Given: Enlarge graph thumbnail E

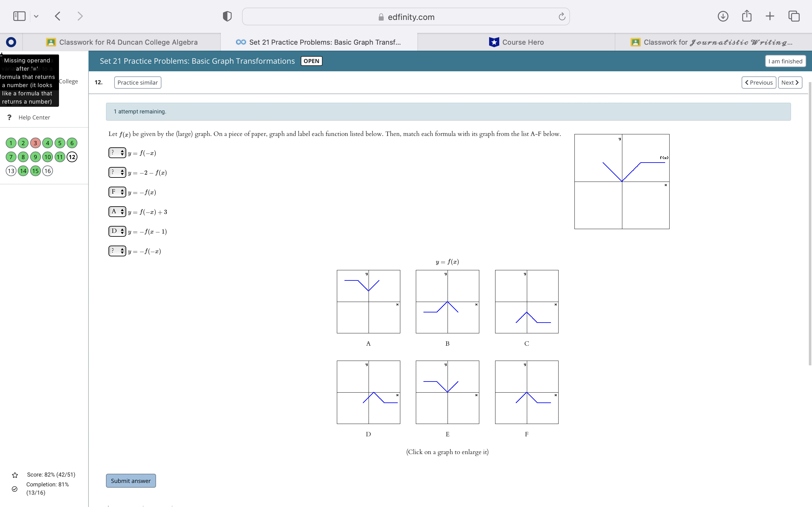Looking at the screenshot, I should (x=447, y=392).
